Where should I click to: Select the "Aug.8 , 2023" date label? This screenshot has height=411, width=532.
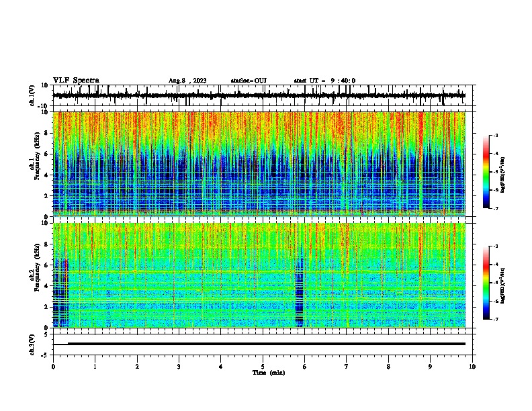187,81
